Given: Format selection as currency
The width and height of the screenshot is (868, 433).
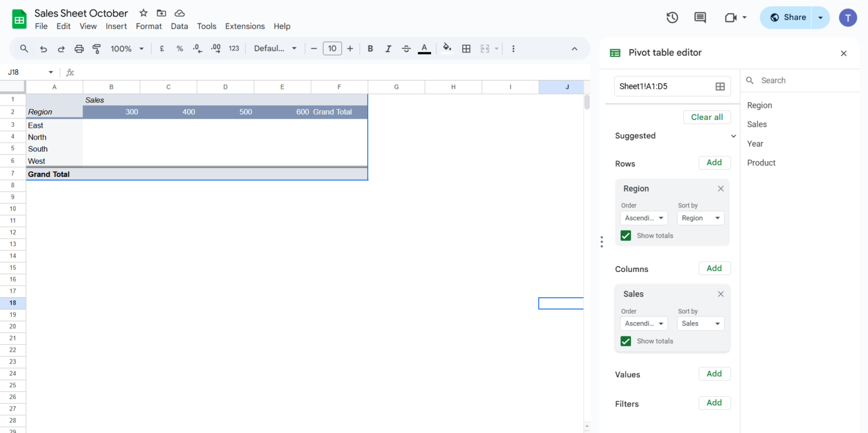Looking at the screenshot, I should click(162, 49).
